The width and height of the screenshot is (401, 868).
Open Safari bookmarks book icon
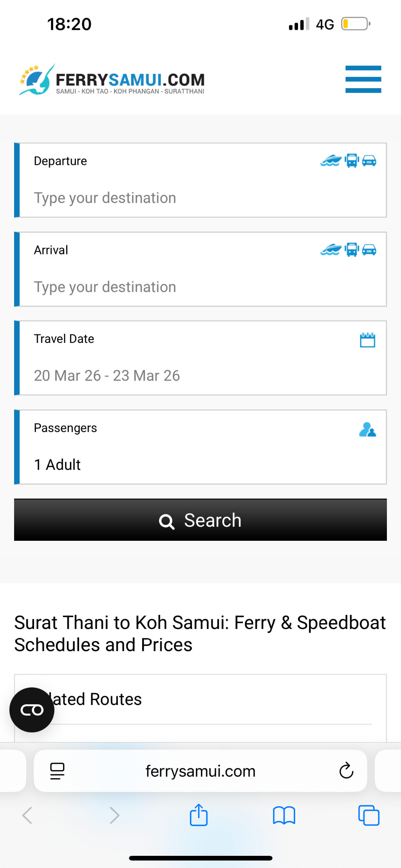tap(284, 815)
